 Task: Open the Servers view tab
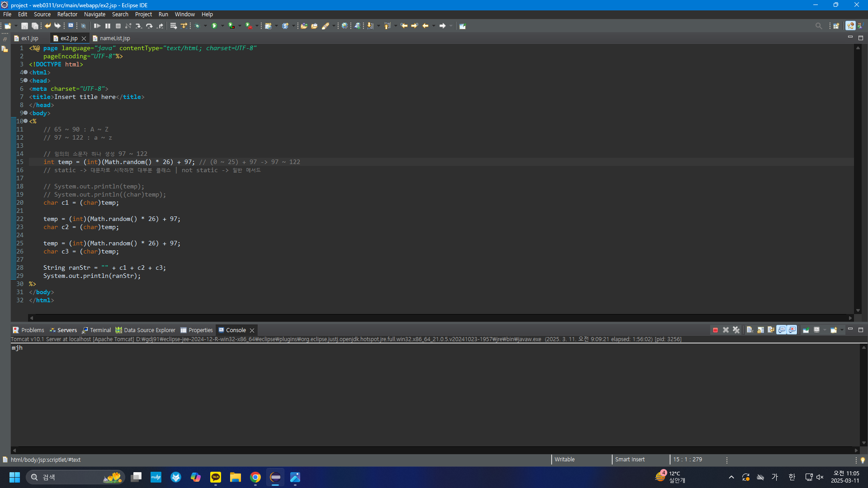67,330
